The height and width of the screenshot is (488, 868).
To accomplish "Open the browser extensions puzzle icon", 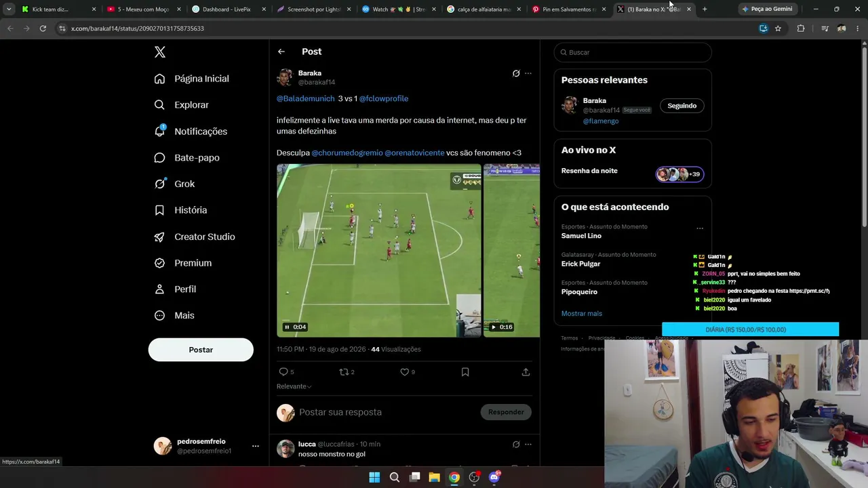I will (x=801, y=28).
